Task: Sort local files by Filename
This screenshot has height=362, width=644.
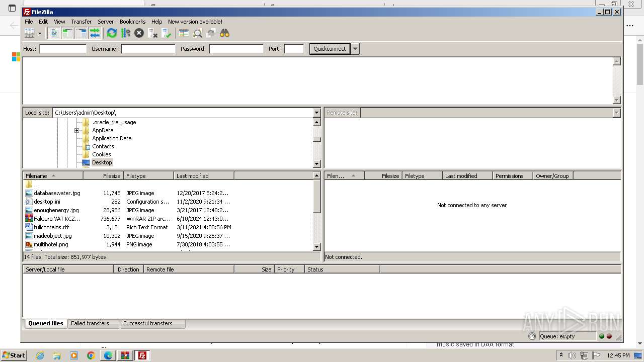Action: point(53,176)
